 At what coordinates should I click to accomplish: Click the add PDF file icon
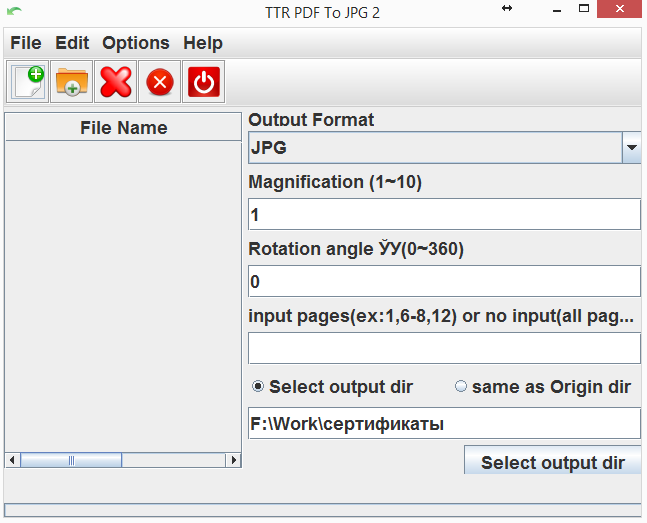tap(28, 82)
